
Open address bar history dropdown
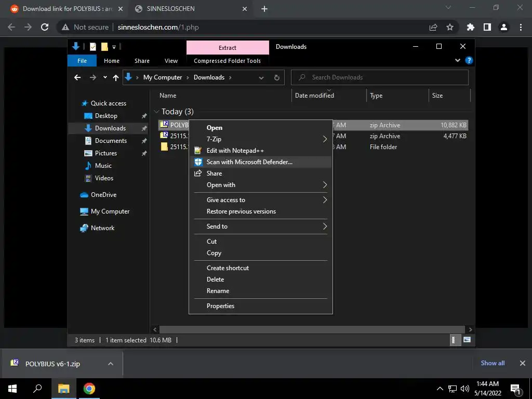(x=261, y=78)
